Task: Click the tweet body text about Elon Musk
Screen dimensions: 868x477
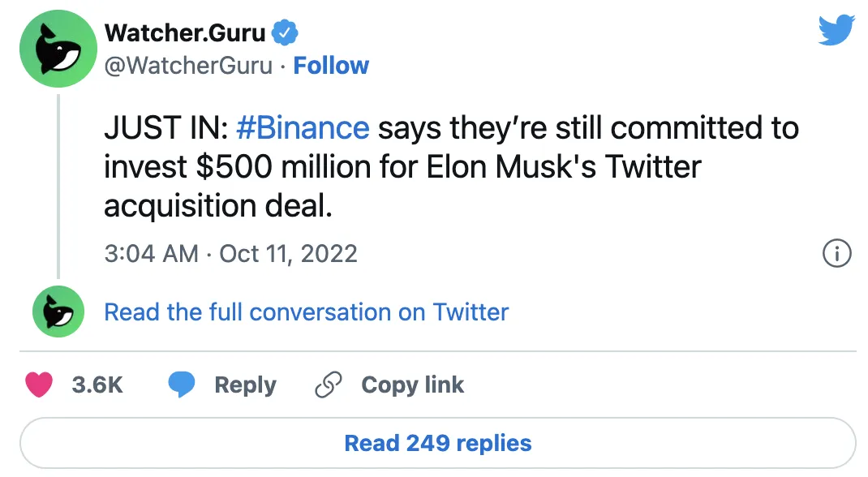Action: 451,166
